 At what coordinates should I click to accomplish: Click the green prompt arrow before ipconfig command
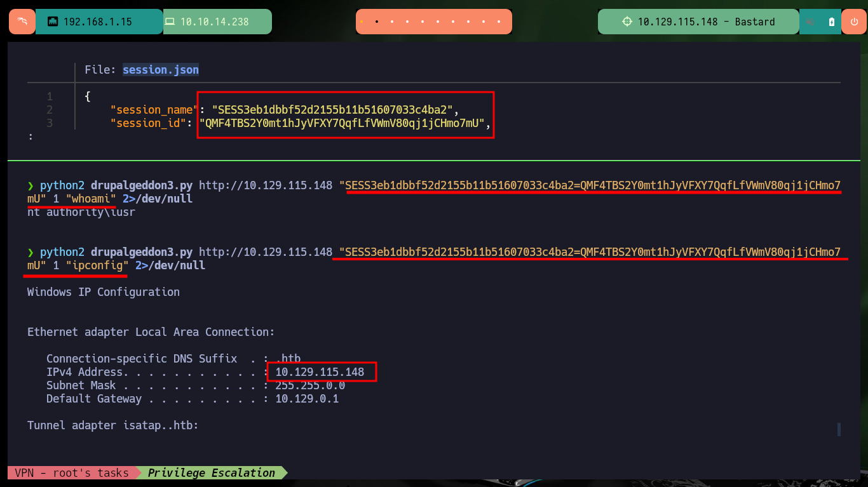tap(31, 252)
